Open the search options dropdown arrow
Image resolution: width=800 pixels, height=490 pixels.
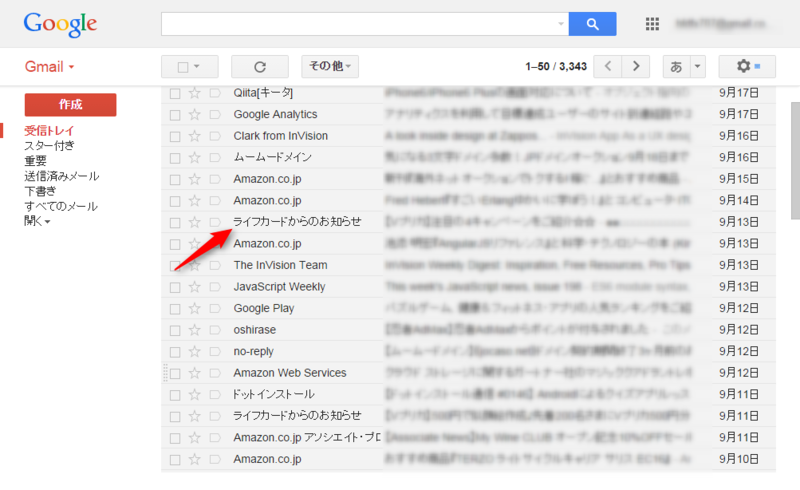pos(561,24)
